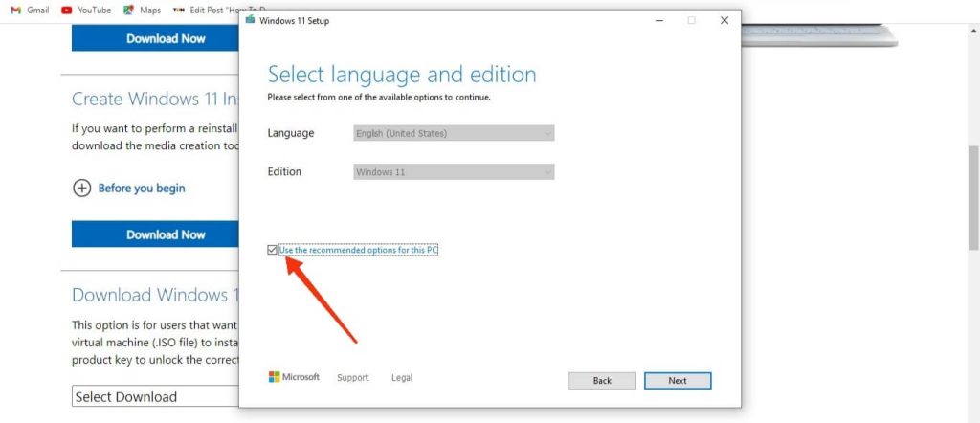Image resolution: width=980 pixels, height=423 pixels.
Task: Expand the Before you begin plus icon
Action: coord(82,189)
